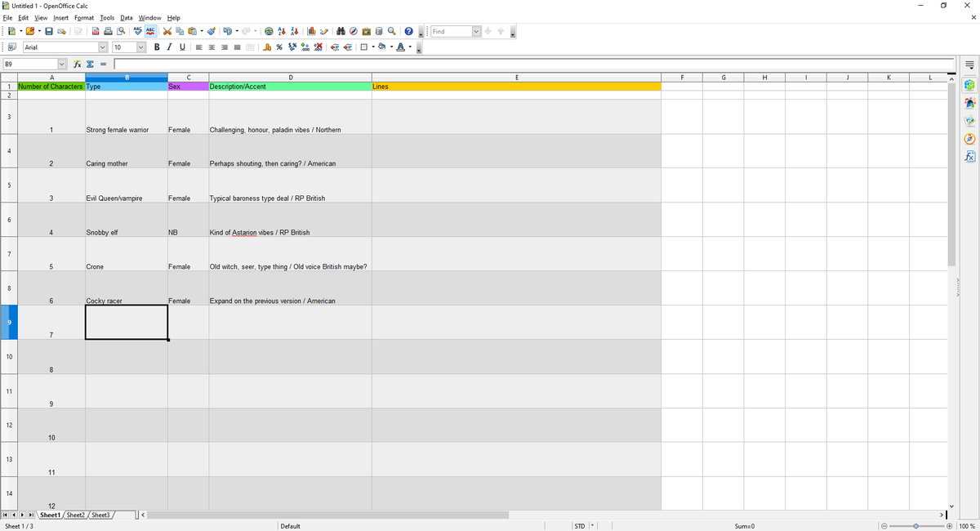The image size is (980, 531).
Task: Click the Save document icon
Action: point(49,31)
